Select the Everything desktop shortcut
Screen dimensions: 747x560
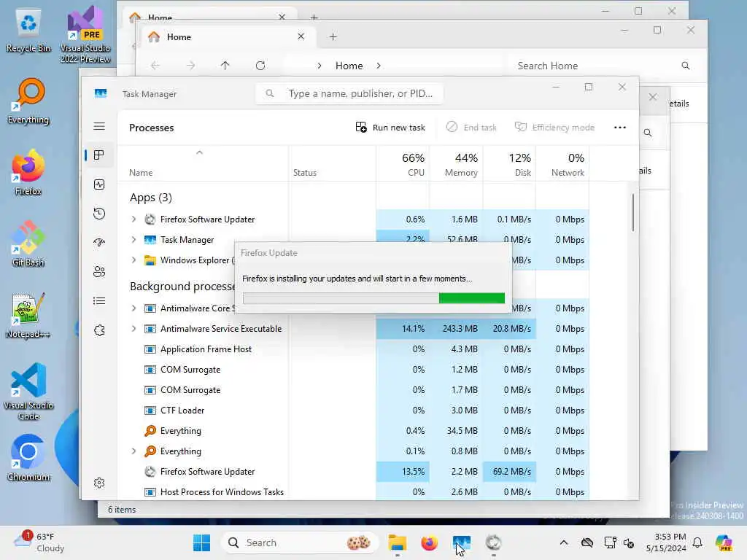pos(28,101)
